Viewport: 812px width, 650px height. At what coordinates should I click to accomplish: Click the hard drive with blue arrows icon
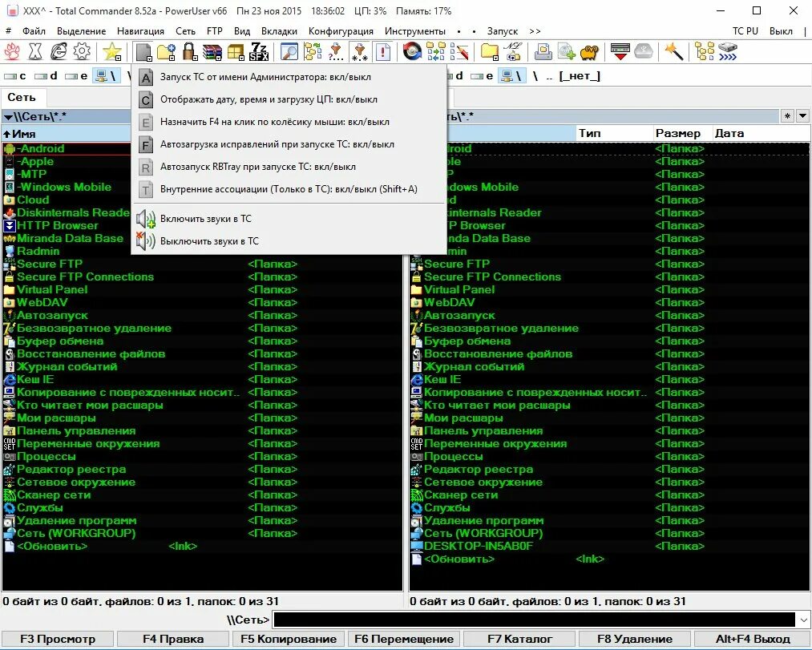tap(728, 52)
